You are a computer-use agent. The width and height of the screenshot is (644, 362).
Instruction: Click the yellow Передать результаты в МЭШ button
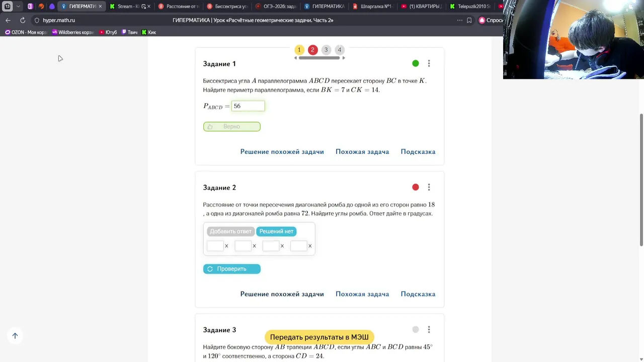point(319,337)
